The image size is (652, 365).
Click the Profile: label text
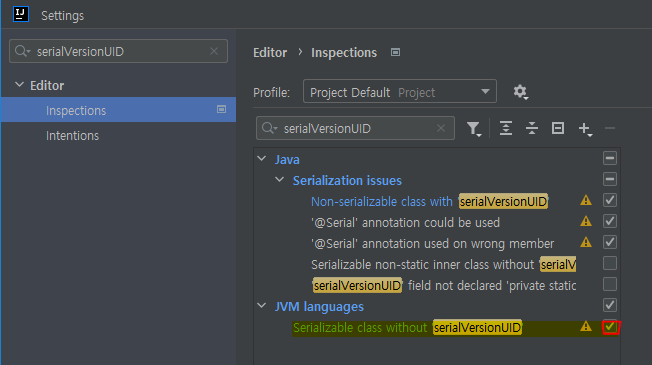pos(272,92)
